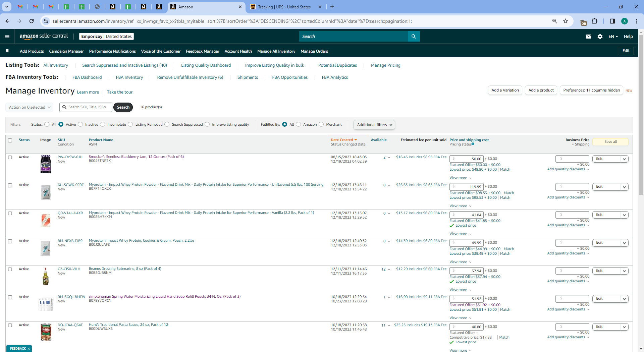Click the amazon seller central logo
The width and height of the screenshot is (644, 352).
pyautogui.click(x=44, y=36)
